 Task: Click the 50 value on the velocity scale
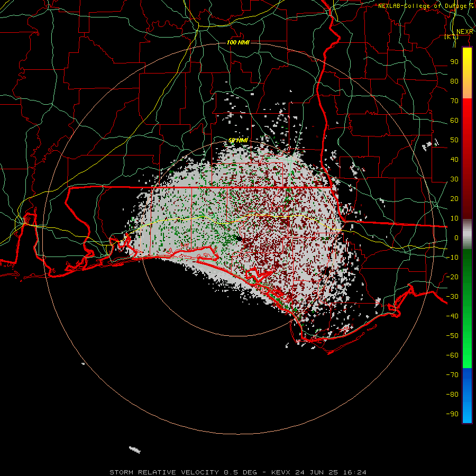[454, 140]
